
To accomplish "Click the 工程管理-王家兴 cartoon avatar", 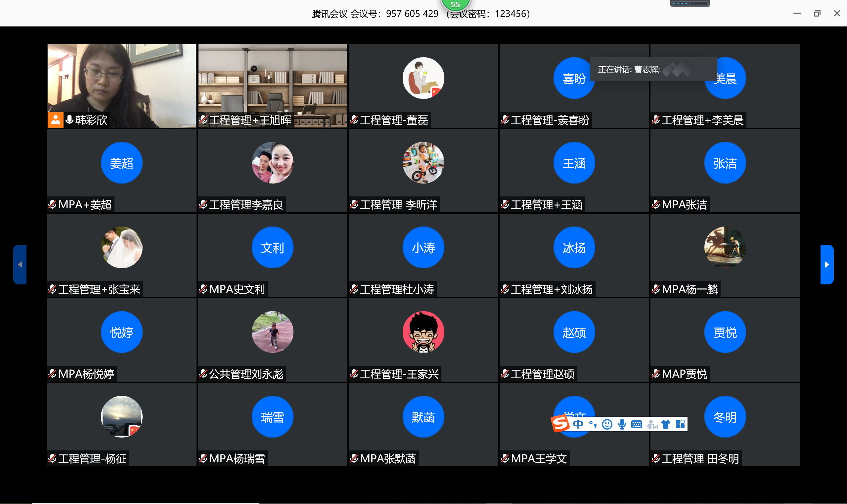I will (423, 332).
